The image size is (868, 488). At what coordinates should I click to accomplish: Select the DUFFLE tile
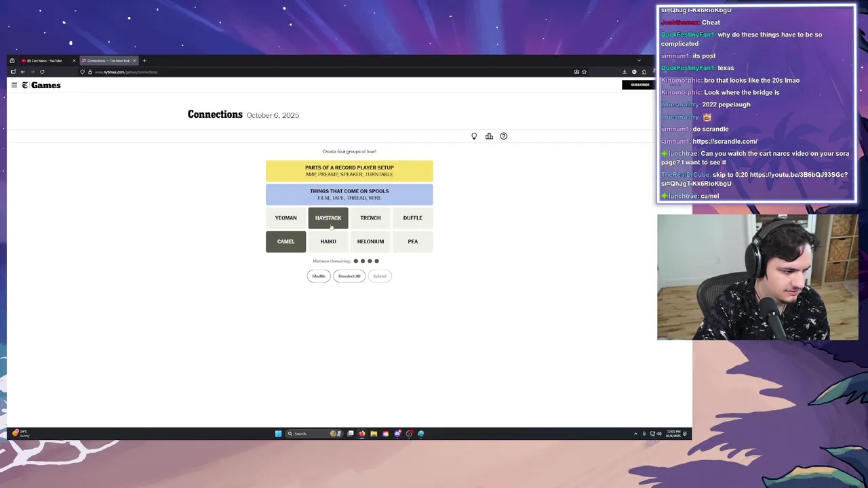[412, 218]
